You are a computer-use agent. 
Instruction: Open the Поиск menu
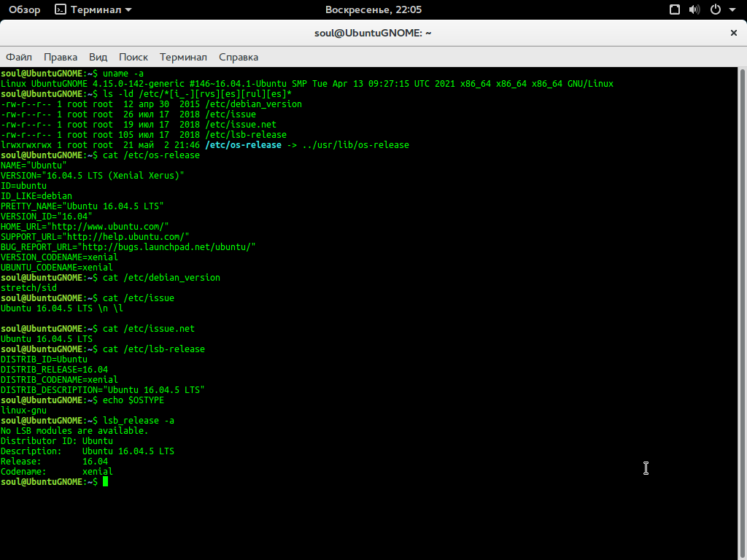pyautogui.click(x=133, y=57)
